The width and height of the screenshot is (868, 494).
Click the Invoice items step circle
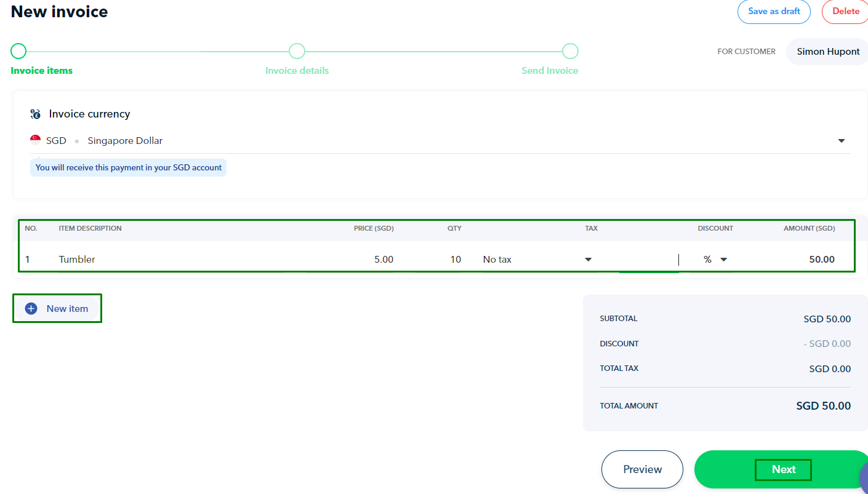[18, 51]
